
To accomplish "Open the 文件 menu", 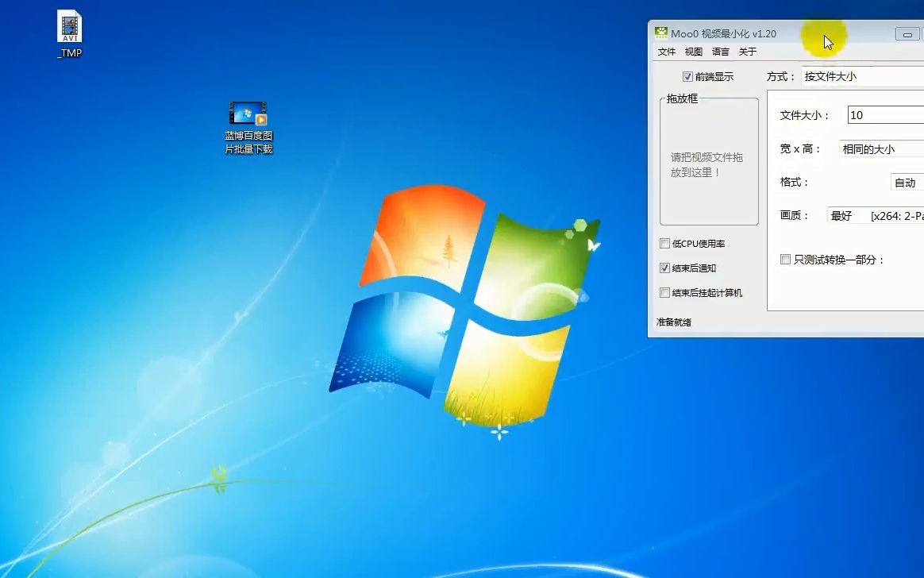I will click(x=667, y=51).
